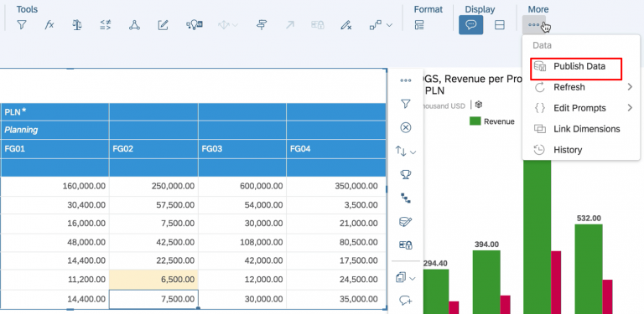
Task: Expand the Refresh submenu arrow
Action: tap(630, 87)
